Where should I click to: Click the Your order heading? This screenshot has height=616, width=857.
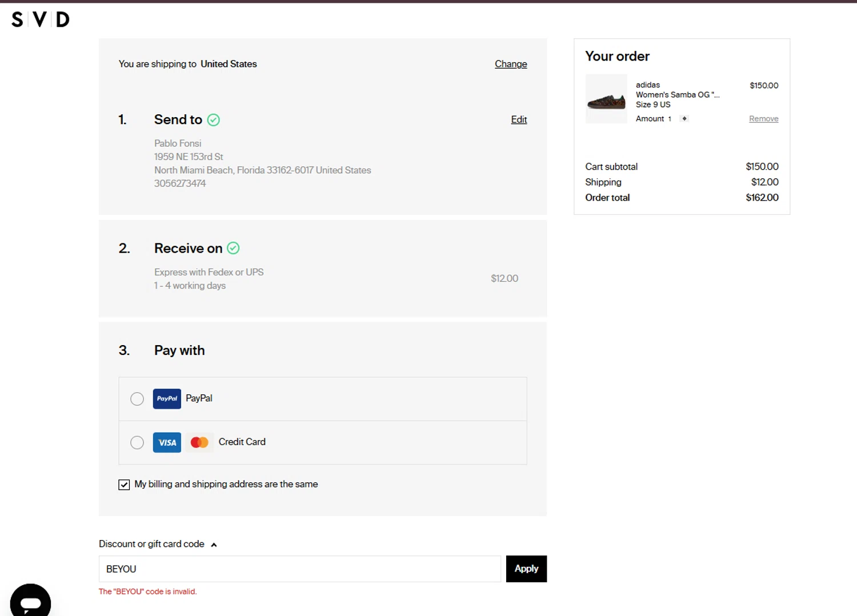point(617,56)
